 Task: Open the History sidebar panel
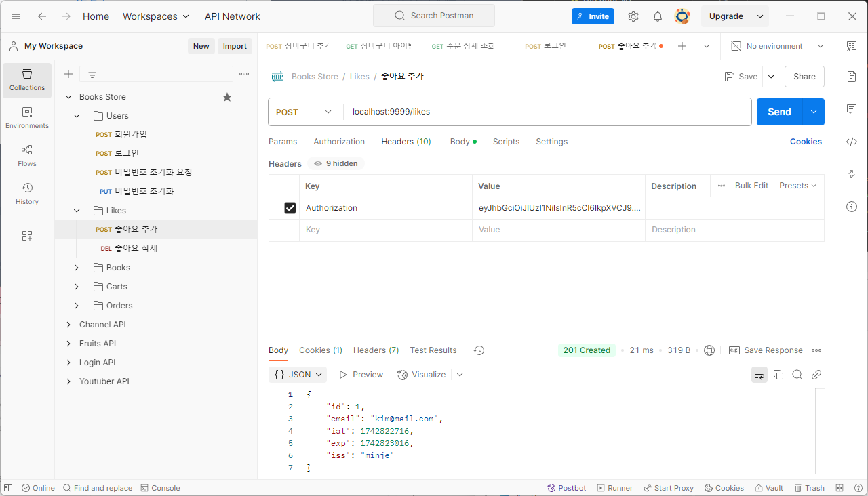pos(27,194)
